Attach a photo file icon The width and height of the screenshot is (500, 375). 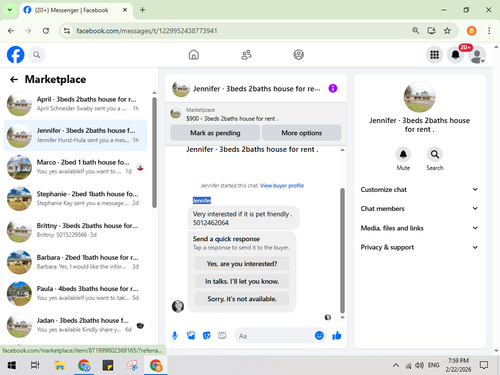[191, 336]
